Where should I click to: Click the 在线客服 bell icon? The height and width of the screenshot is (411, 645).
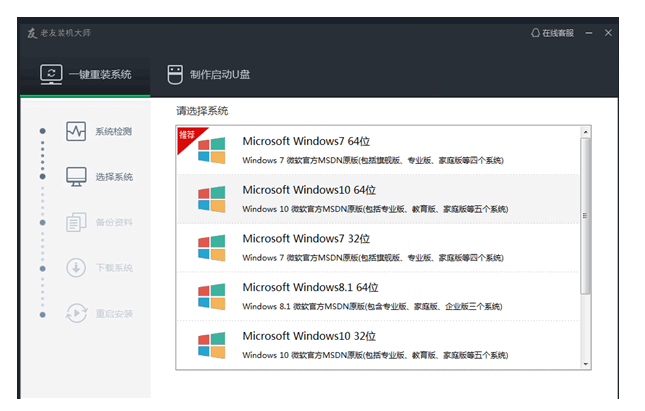pyautogui.click(x=535, y=33)
